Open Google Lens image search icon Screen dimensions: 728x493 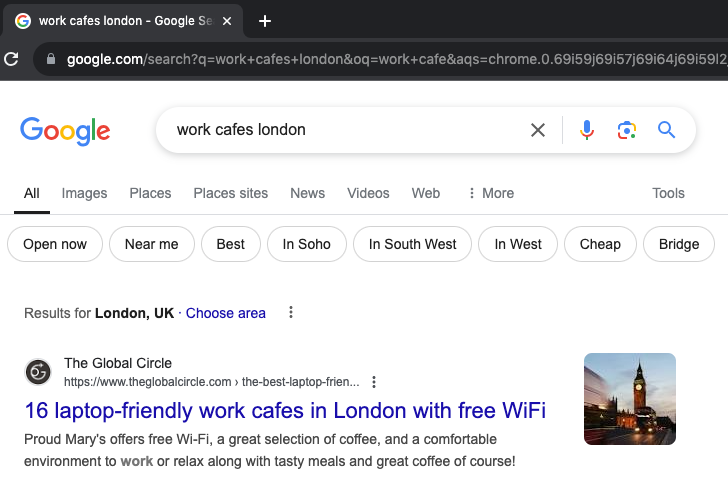pyautogui.click(x=626, y=130)
